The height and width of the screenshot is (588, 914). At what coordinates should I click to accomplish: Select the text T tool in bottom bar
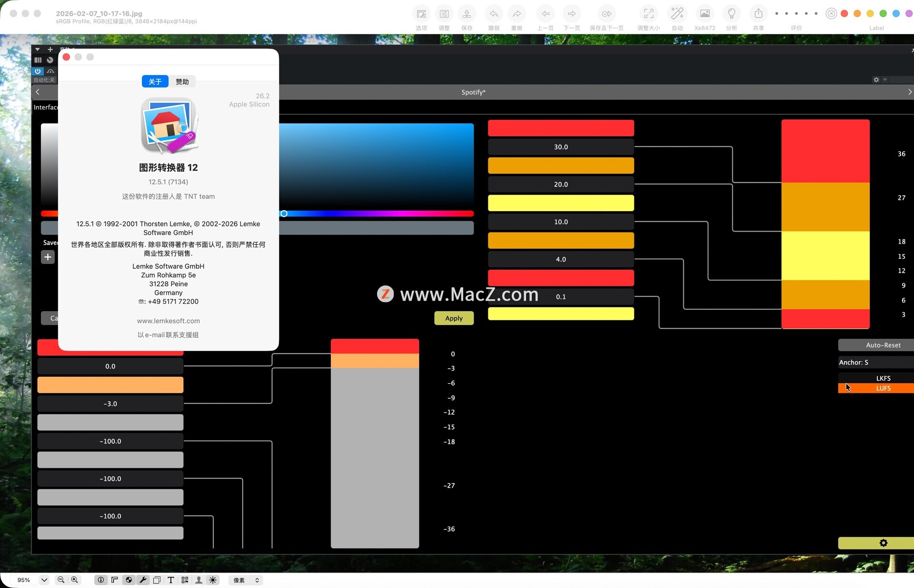point(171,580)
